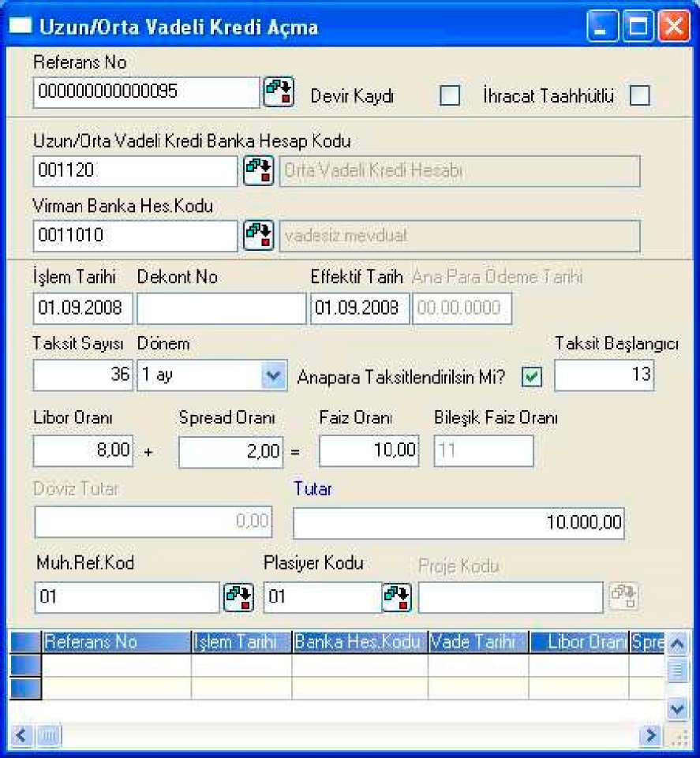Click grid scroll right arrow

(651, 735)
